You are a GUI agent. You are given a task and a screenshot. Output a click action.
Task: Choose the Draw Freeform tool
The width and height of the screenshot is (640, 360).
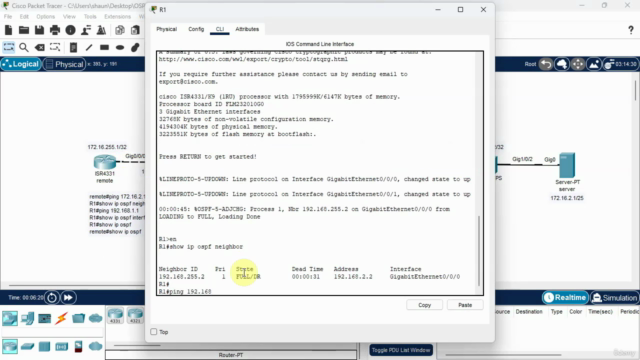point(135,47)
